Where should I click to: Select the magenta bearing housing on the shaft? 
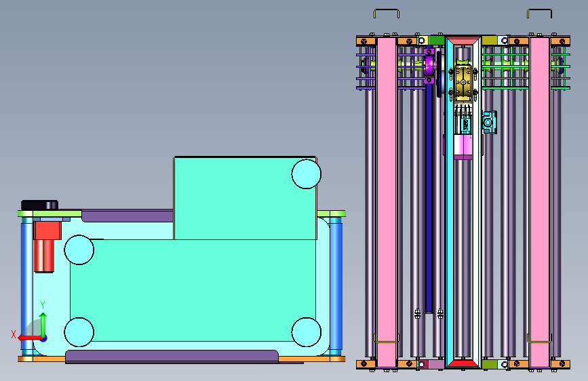[429, 65]
